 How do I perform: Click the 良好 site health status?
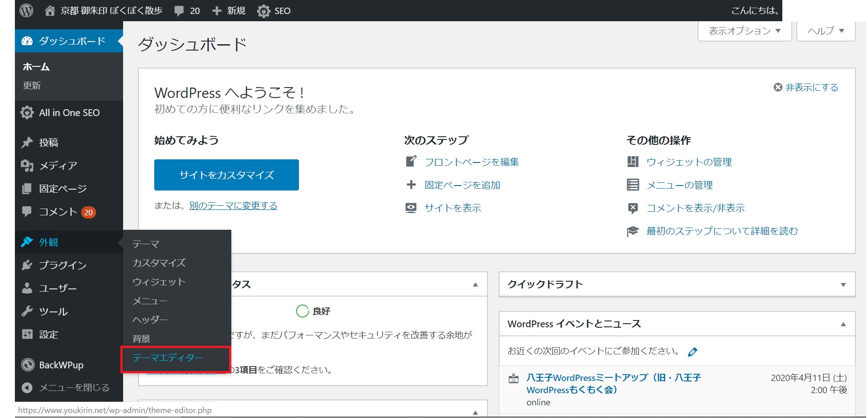point(313,311)
